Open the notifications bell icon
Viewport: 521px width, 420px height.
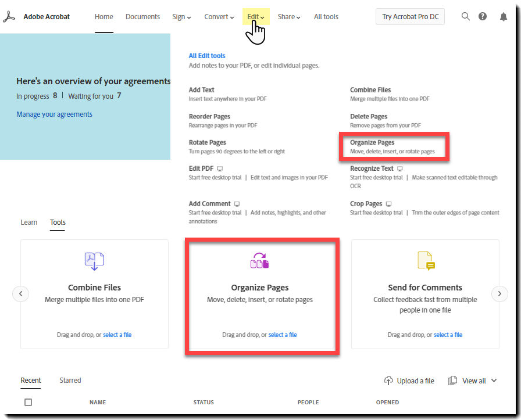tap(504, 17)
